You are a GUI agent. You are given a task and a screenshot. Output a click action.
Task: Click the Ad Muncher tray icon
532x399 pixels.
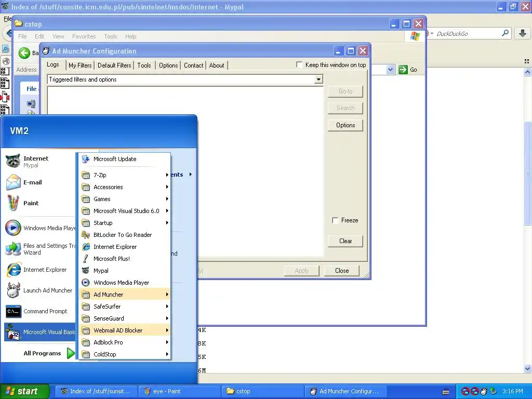pyautogui.click(x=484, y=391)
